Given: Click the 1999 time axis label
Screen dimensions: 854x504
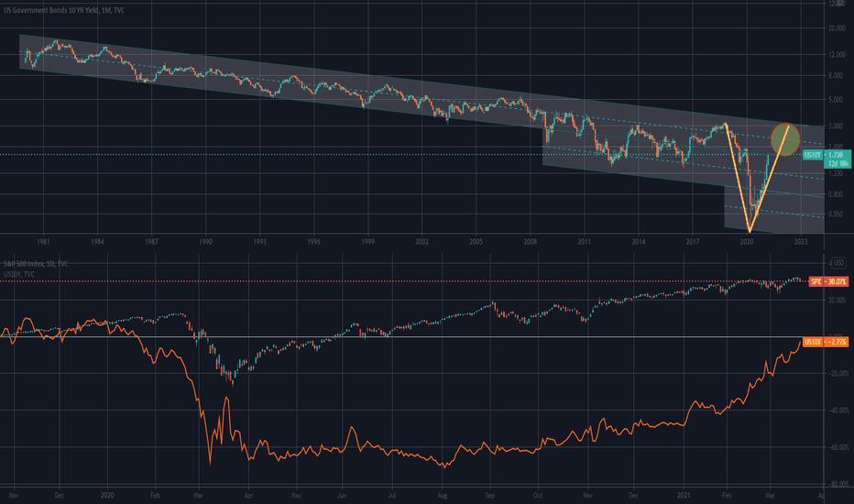Looking at the screenshot, I should [x=367, y=241].
